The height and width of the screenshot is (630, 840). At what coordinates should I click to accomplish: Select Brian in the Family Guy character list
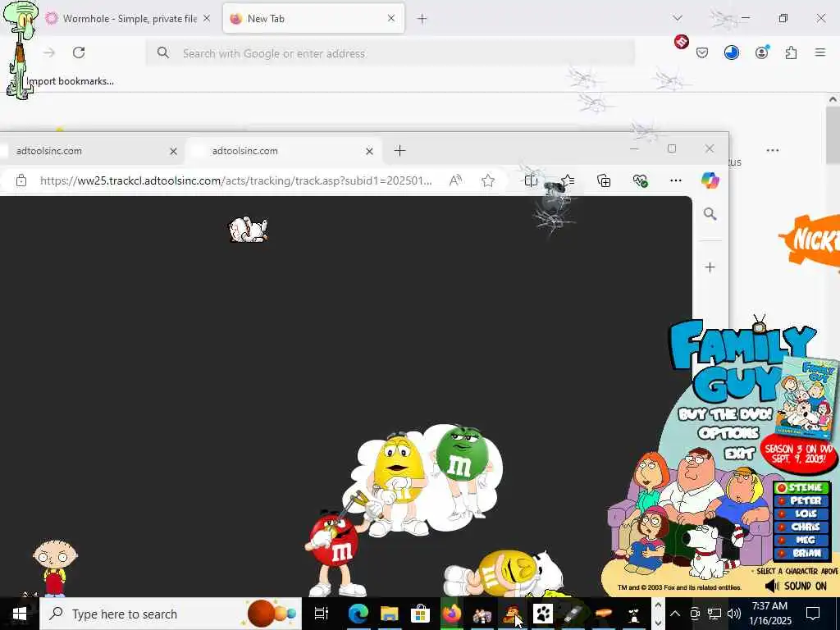click(x=802, y=553)
